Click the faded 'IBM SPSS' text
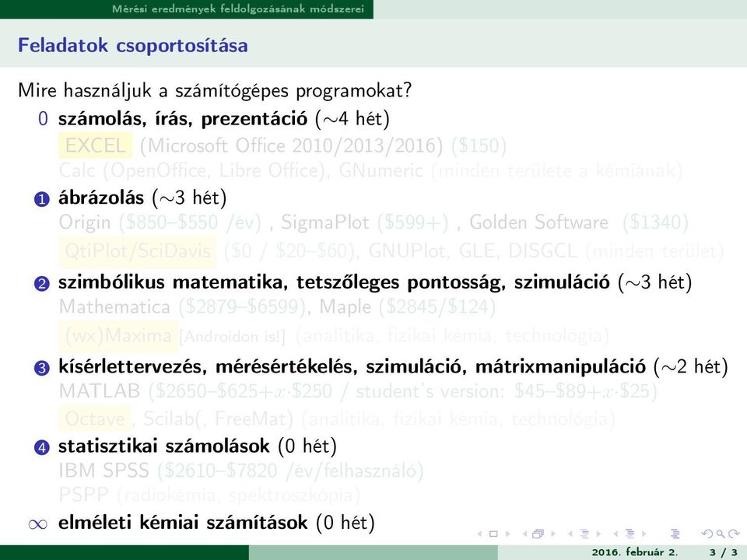The width and height of the screenshot is (747, 560). [x=103, y=471]
